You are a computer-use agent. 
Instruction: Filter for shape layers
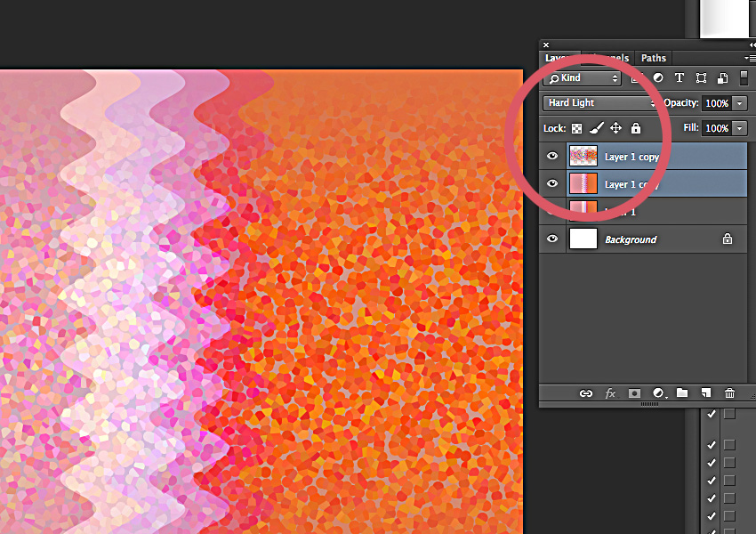(x=701, y=77)
